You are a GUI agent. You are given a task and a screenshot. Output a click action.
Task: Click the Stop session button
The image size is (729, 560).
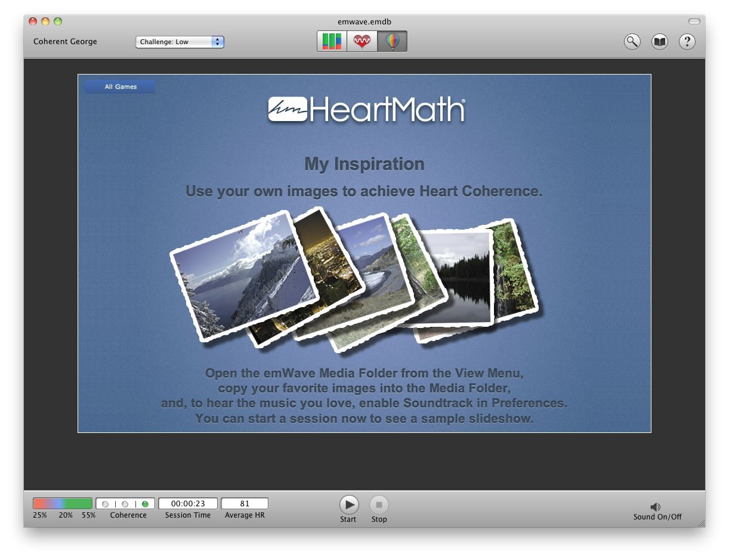click(x=379, y=505)
